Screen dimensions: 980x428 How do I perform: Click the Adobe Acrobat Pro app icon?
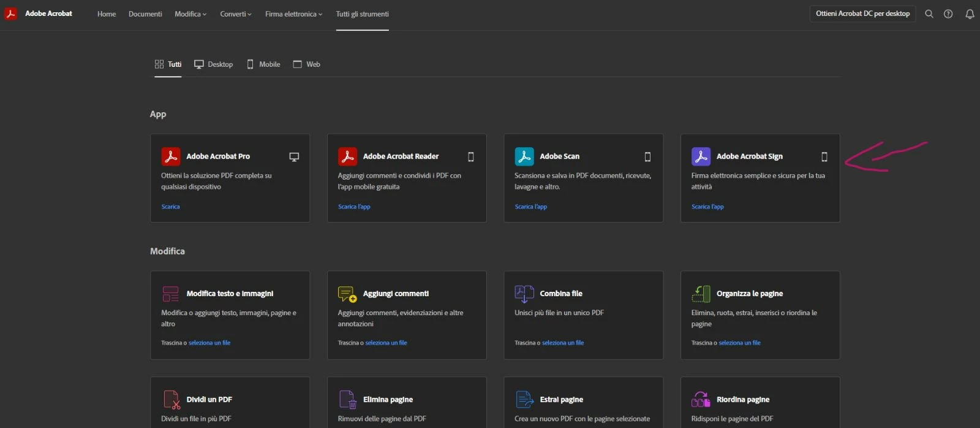[x=171, y=156]
